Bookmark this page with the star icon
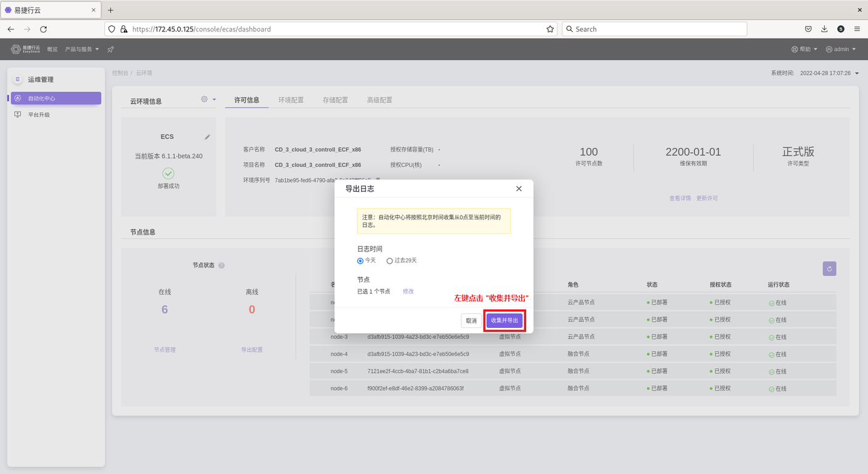The height and width of the screenshot is (474, 868). pyautogui.click(x=550, y=29)
